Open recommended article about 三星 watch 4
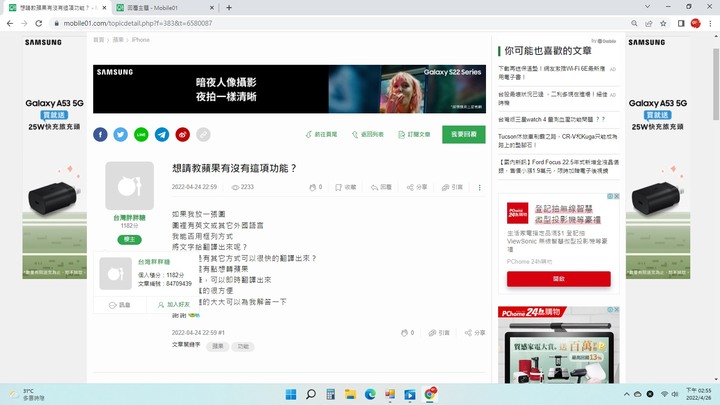720x405 pixels. (x=552, y=119)
